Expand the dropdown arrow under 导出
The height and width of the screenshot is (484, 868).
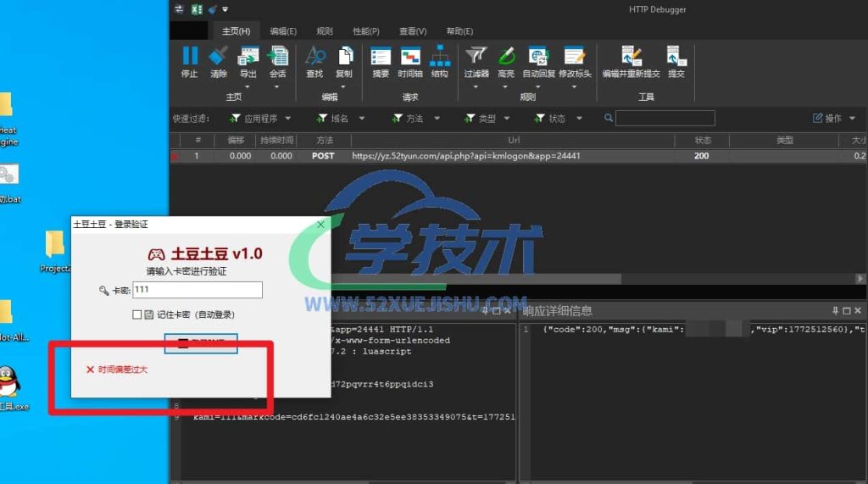click(248, 86)
